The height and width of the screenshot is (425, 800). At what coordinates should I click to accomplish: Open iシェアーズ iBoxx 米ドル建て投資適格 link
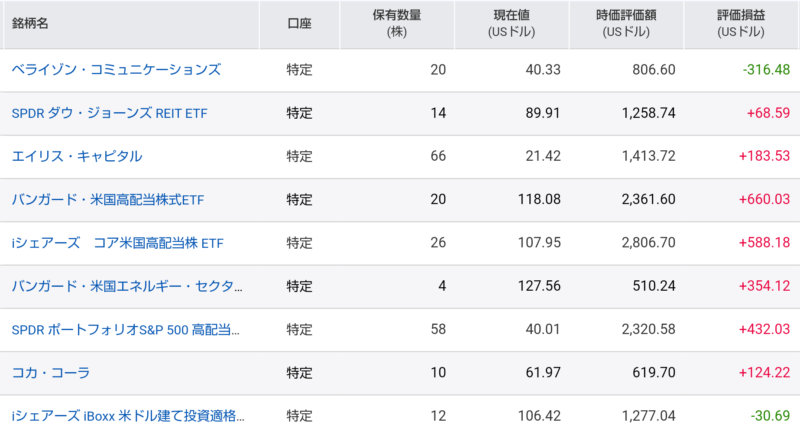128,416
